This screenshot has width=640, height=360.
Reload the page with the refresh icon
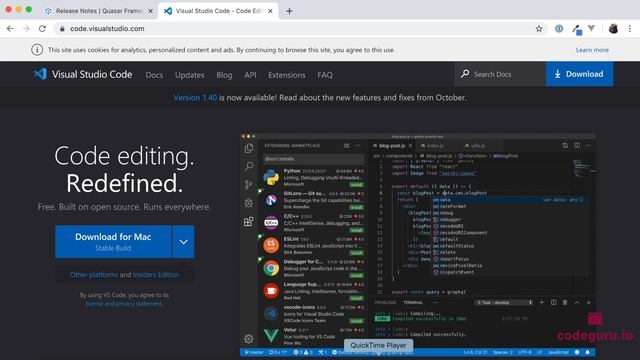click(42, 29)
